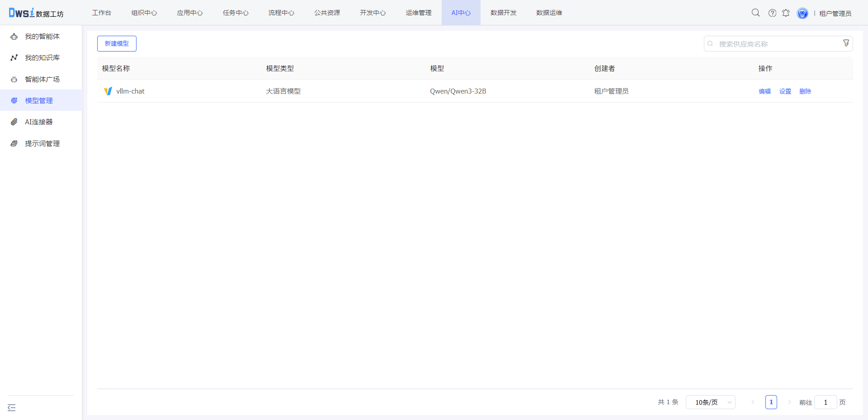This screenshot has width=868, height=420.
Task: Open the help question mark icon
Action: click(x=772, y=13)
